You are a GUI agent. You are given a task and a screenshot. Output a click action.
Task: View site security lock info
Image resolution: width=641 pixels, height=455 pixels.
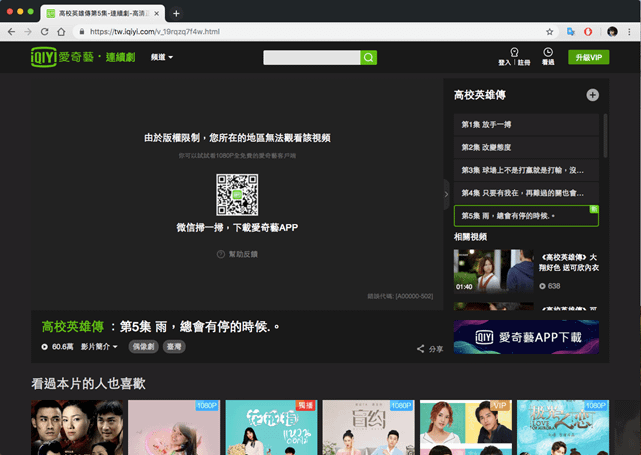[82, 31]
